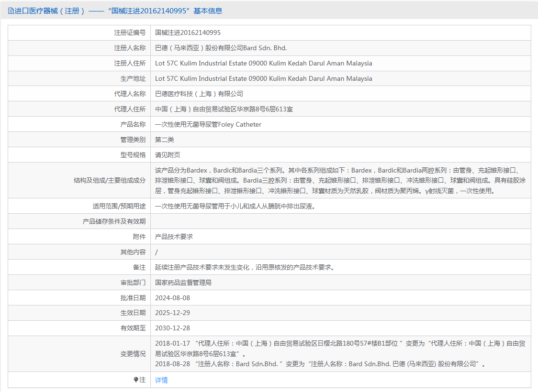Viewport: 538px width, 392px height.
Task: Click the 注册人住所 address value
Action: [x=264, y=64]
